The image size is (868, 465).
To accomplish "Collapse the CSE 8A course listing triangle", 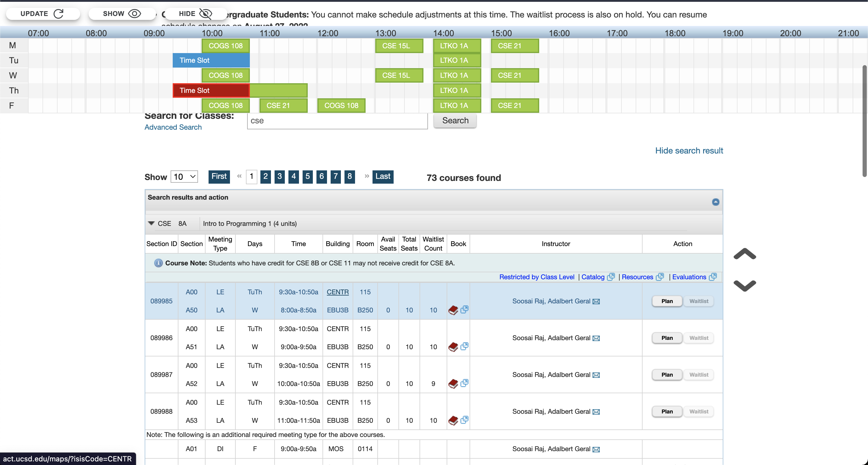I will (x=151, y=223).
